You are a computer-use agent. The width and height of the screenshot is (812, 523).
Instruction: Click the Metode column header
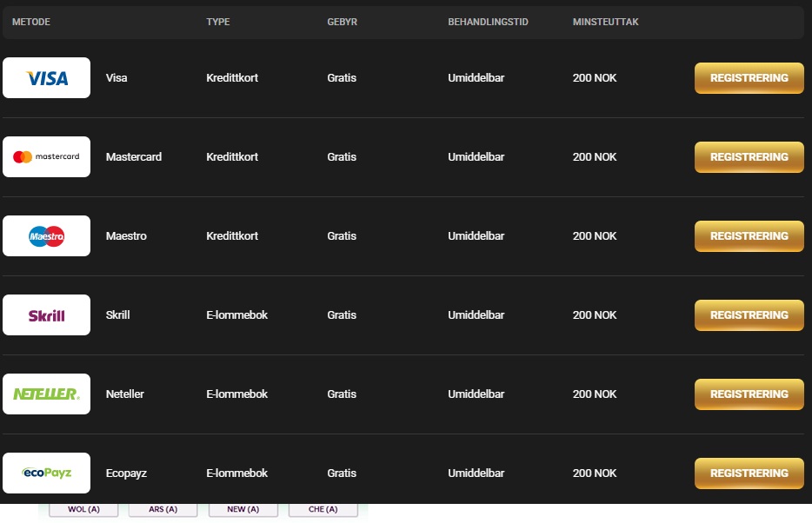[x=31, y=22]
